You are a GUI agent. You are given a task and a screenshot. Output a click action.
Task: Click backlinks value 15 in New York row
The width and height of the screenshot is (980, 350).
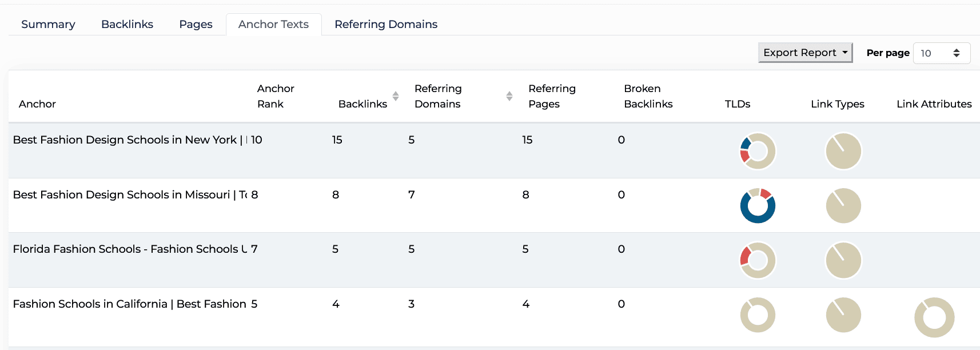[x=337, y=140]
